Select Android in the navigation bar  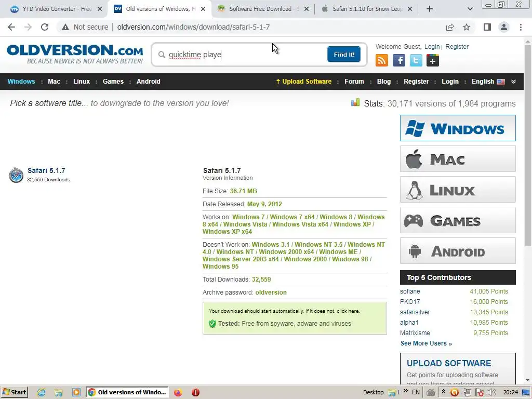(x=148, y=82)
